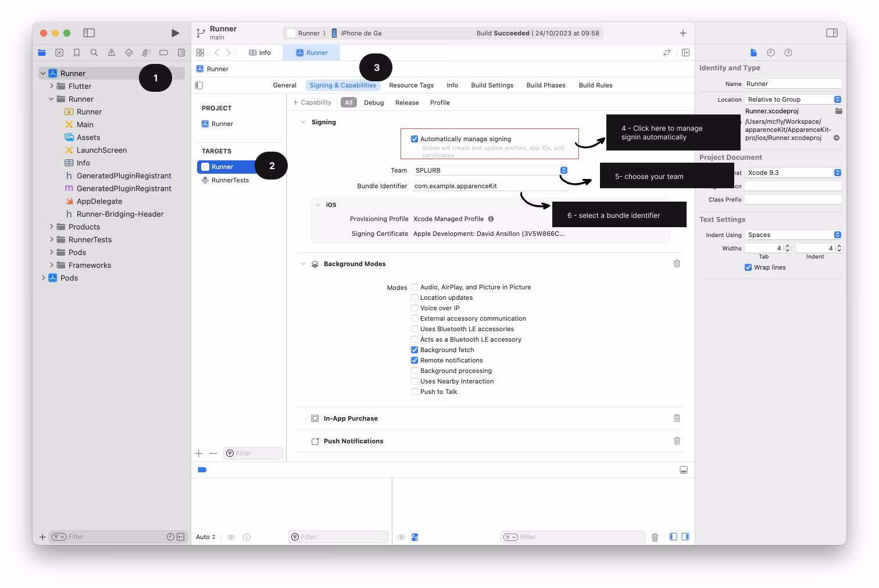
Task: Disable Background fetch mode
Action: [x=415, y=350]
